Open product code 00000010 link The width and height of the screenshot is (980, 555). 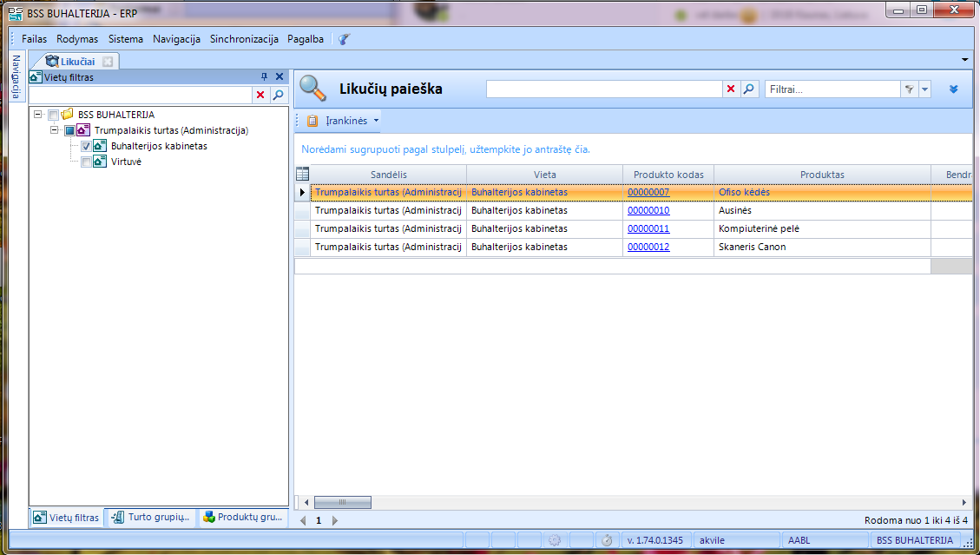648,210
